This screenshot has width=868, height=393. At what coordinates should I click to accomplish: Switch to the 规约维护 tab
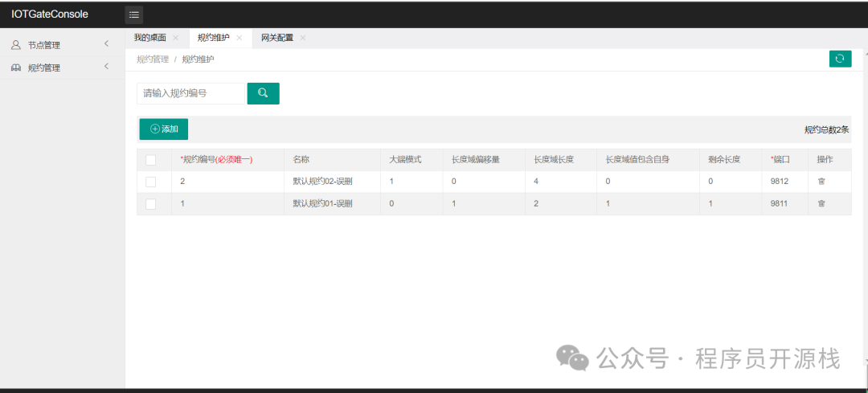pyautogui.click(x=213, y=38)
